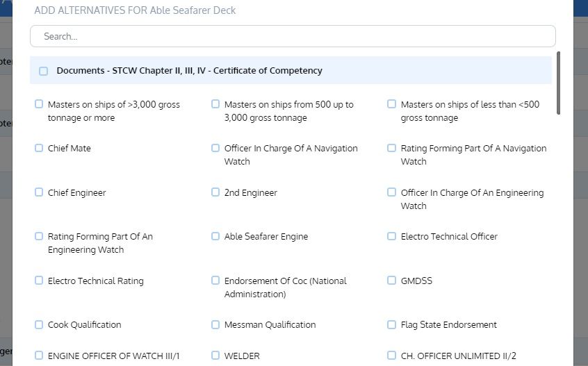The height and width of the screenshot is (366, 588).
Task: Tick the Electro Technical Officer checkbox
Action: point(391,236)
